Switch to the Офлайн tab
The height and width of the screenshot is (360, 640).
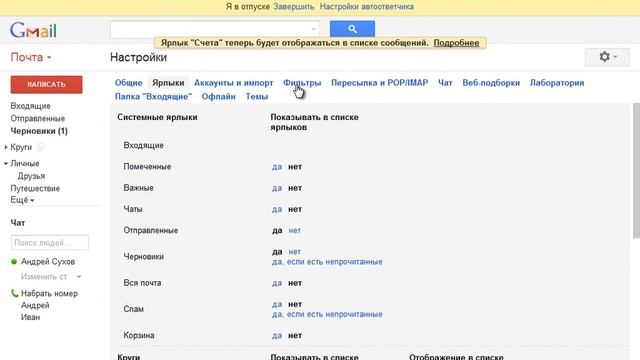coord(218,97)
